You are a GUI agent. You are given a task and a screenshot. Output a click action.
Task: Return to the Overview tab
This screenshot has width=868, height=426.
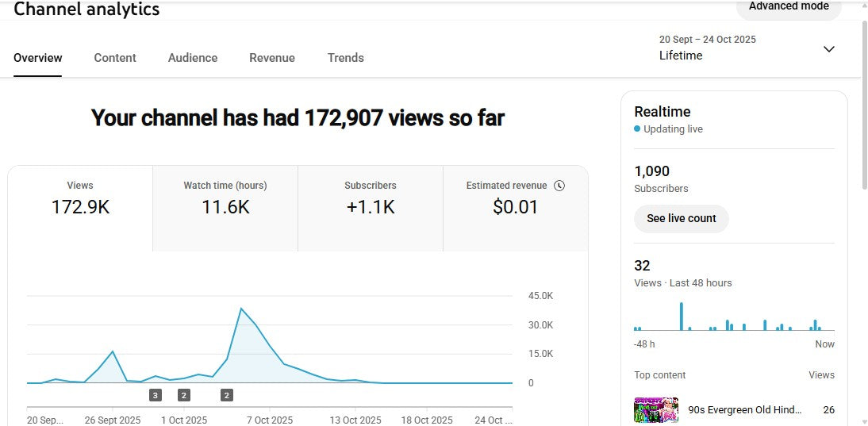tap(38, 58)
